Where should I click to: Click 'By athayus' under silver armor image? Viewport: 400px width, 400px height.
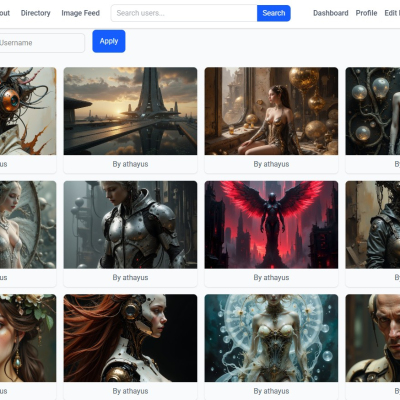pyautogui.click(x=130, y=278)
